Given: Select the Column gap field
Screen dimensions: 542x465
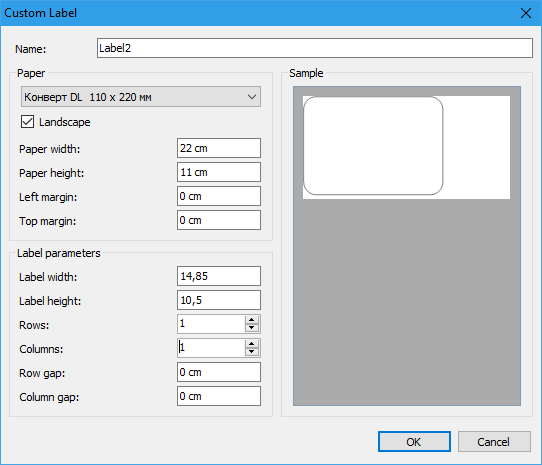Looking at the screenshot, I should tap(219, 396).
